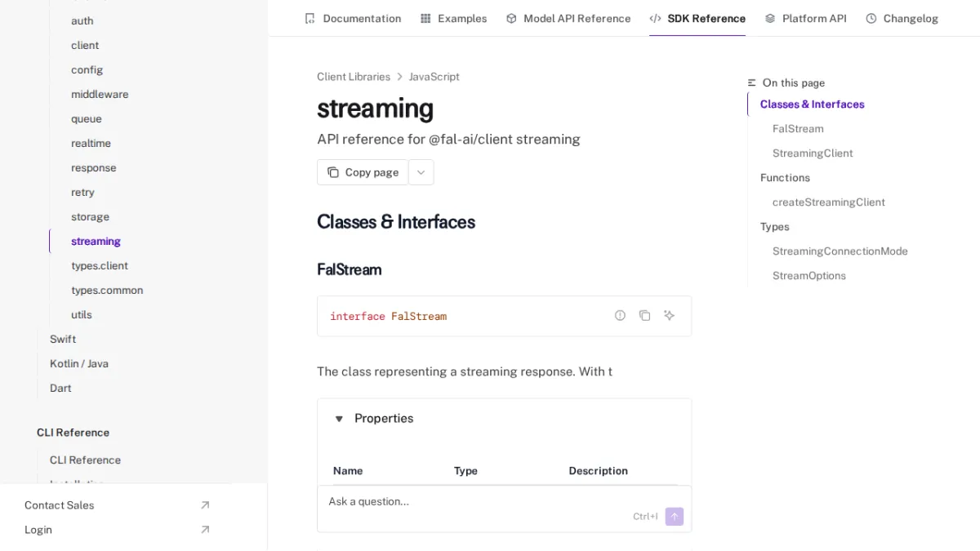Open types.client sidebar item
Screen dimensions: 980x551
(x=100, y=265)
